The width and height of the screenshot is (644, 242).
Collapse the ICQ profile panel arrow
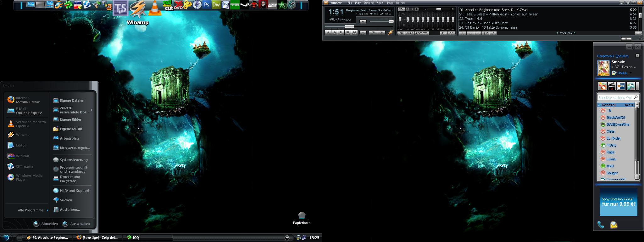[x=637, y=56]
